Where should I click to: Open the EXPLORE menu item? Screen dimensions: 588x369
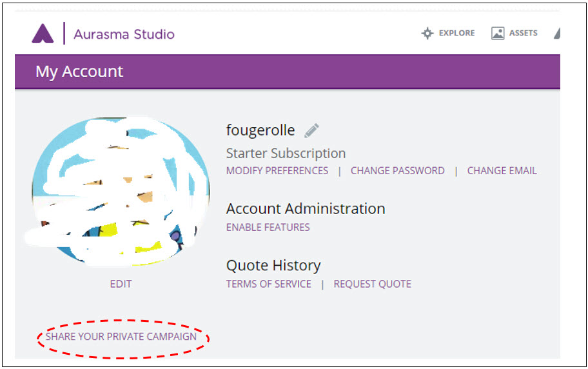[456, 33]
